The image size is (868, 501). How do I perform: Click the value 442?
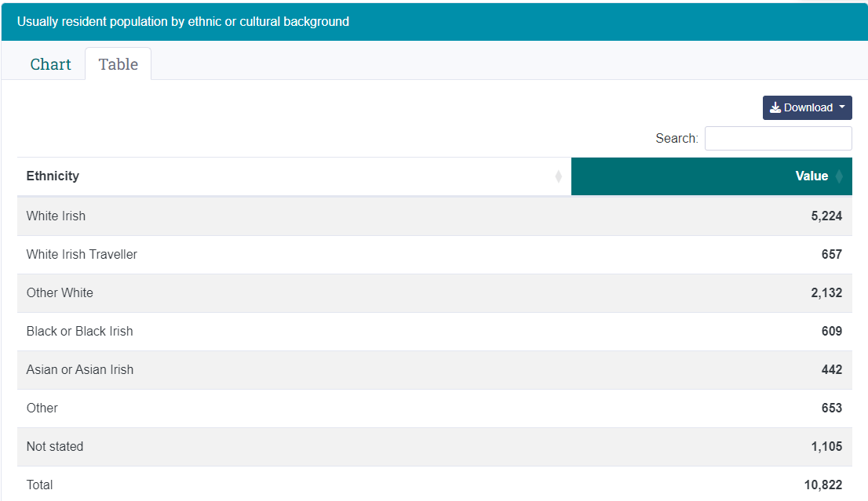click(831, 369)
